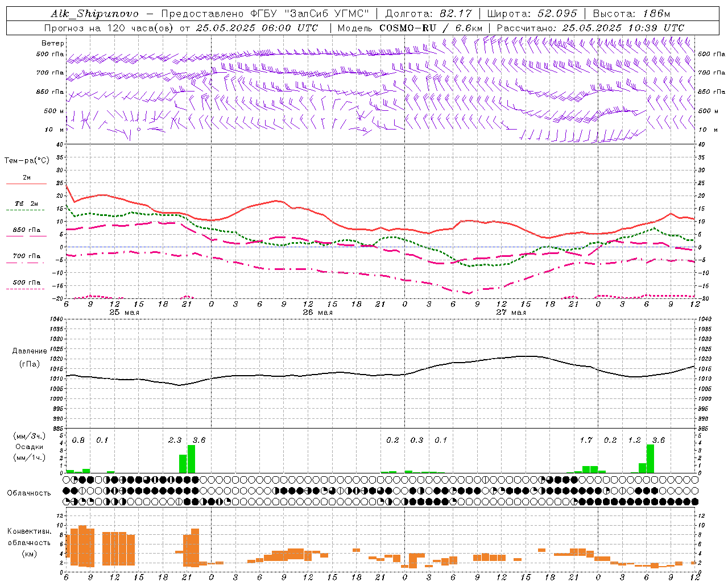Click the computed time Рассчитано: 25.05.2025 10:39 UTC
The height and width of the screenshot is (582, 728).
coord(590,28)
